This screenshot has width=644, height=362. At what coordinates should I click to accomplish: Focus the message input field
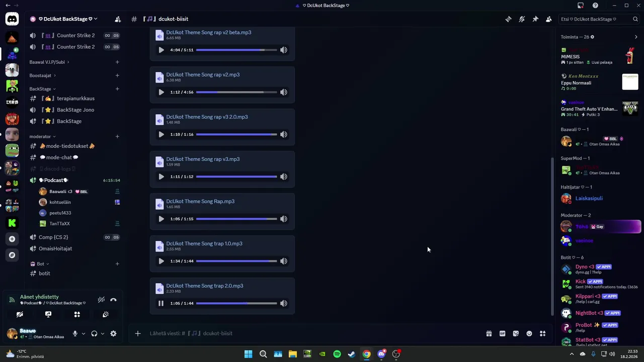tap(314, 333)
